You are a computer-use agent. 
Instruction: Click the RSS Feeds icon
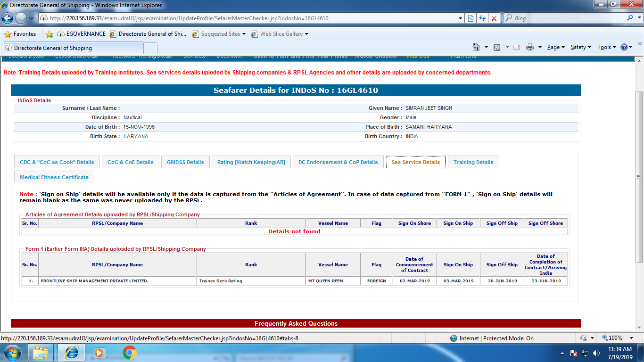click(497, 47)
